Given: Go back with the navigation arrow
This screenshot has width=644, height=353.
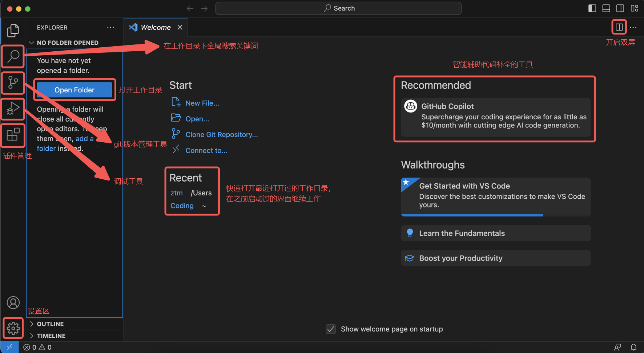Looking at the screenshot, I should [190, 8].
